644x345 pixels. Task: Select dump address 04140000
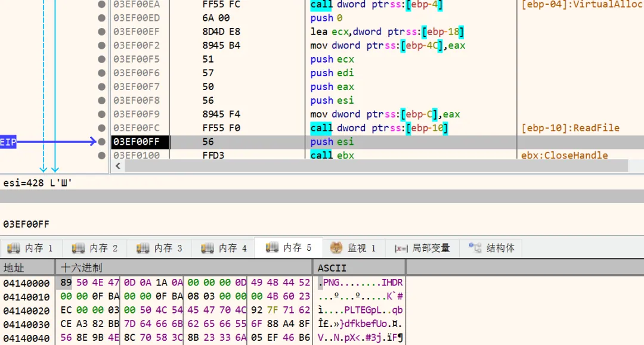[x=26, y=283]
